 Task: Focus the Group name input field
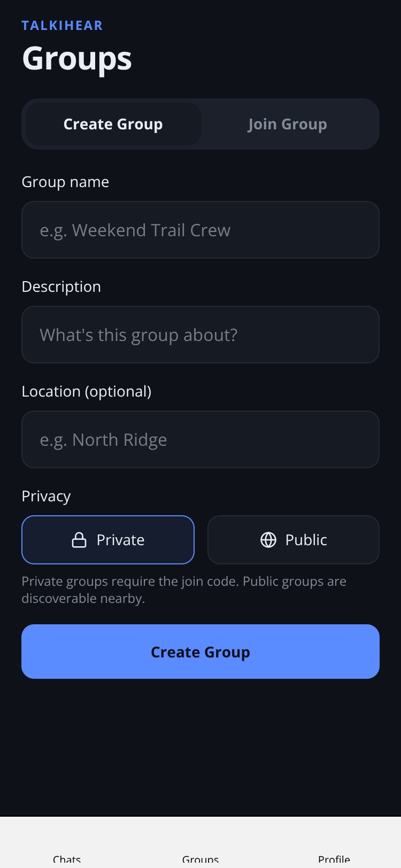200,230
